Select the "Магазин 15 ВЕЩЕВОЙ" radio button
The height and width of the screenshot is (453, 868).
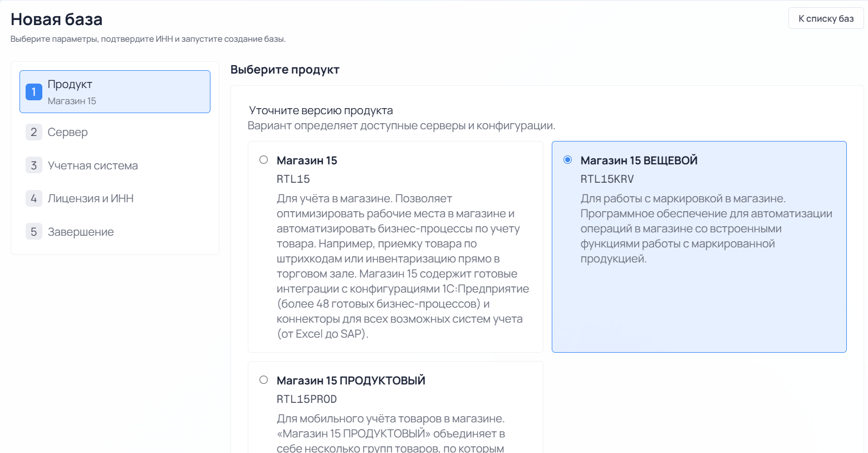pos(567,160)
